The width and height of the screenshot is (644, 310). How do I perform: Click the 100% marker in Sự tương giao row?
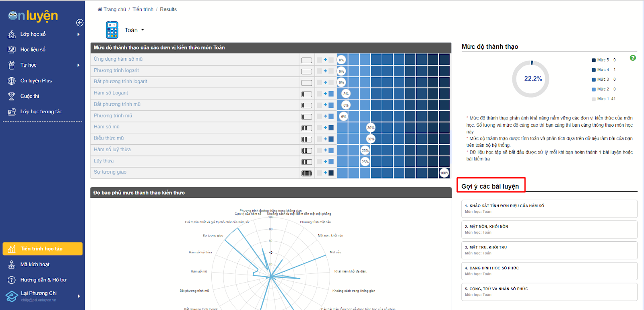[x=444, y=173]
